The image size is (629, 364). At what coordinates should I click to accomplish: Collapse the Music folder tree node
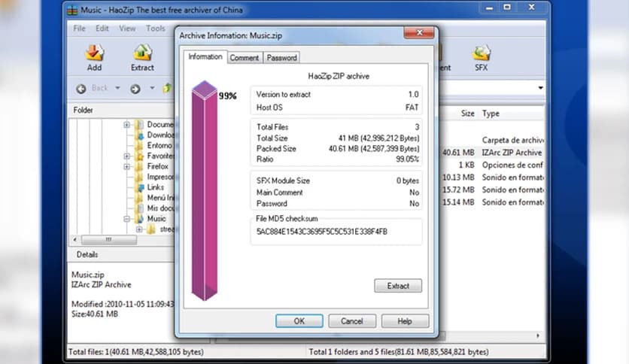click(x=127, y=219)
